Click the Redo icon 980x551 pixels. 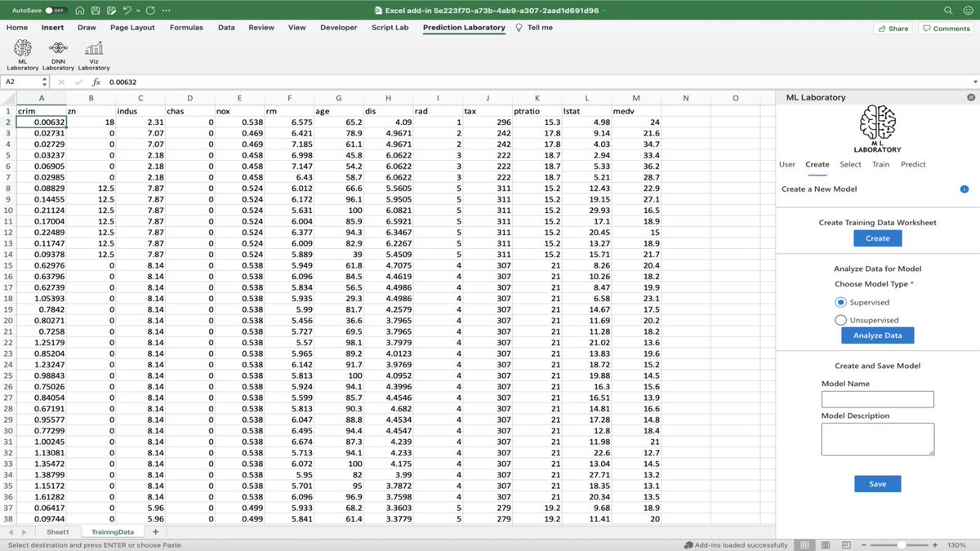(150, 11)
